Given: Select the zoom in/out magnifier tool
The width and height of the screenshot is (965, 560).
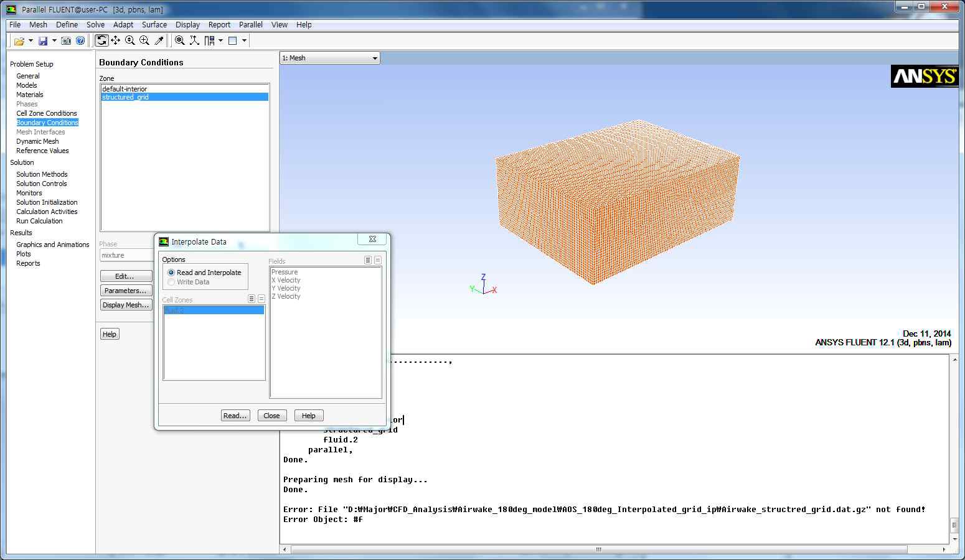Looking at the screenshot, I should coord(130,40).
